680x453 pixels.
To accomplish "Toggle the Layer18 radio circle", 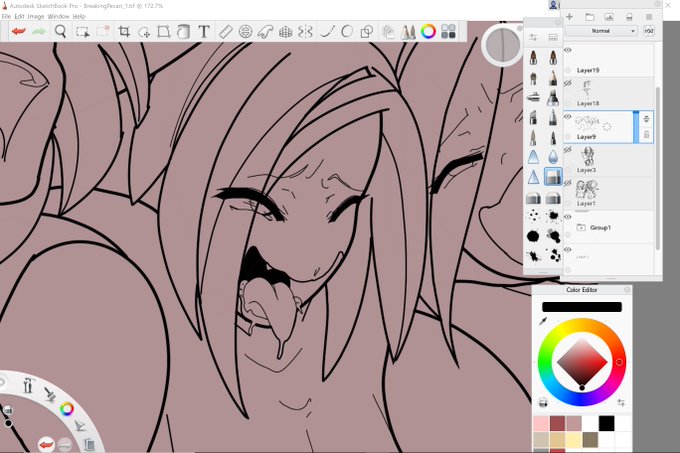I will pyautogui.click(x=568, y=104).
